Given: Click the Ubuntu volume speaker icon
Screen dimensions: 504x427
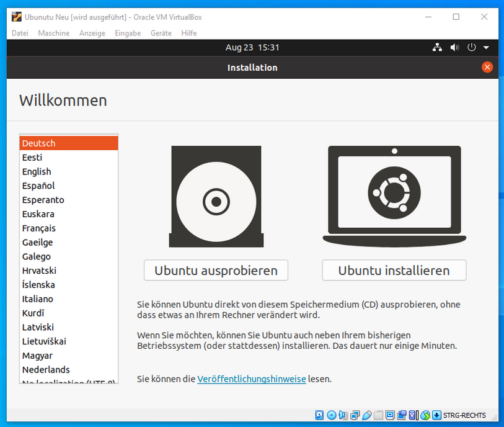Looking at the screenshot, I should click(x=454, y=47).
